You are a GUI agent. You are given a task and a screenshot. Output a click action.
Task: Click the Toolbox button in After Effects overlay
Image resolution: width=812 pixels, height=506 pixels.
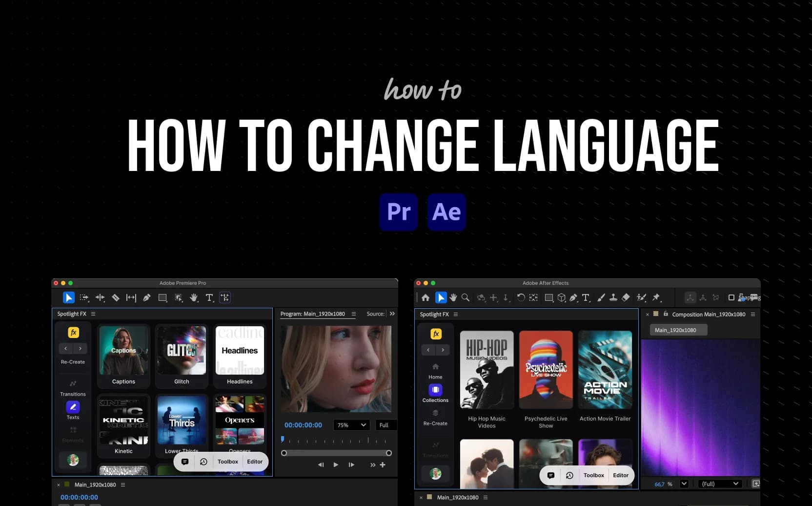pyautogui.click(x=593, y=475)
